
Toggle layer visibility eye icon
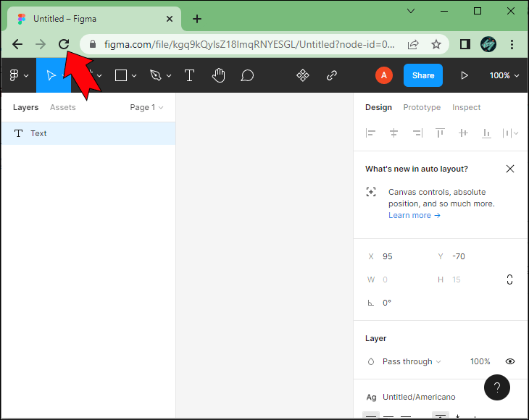510,361
